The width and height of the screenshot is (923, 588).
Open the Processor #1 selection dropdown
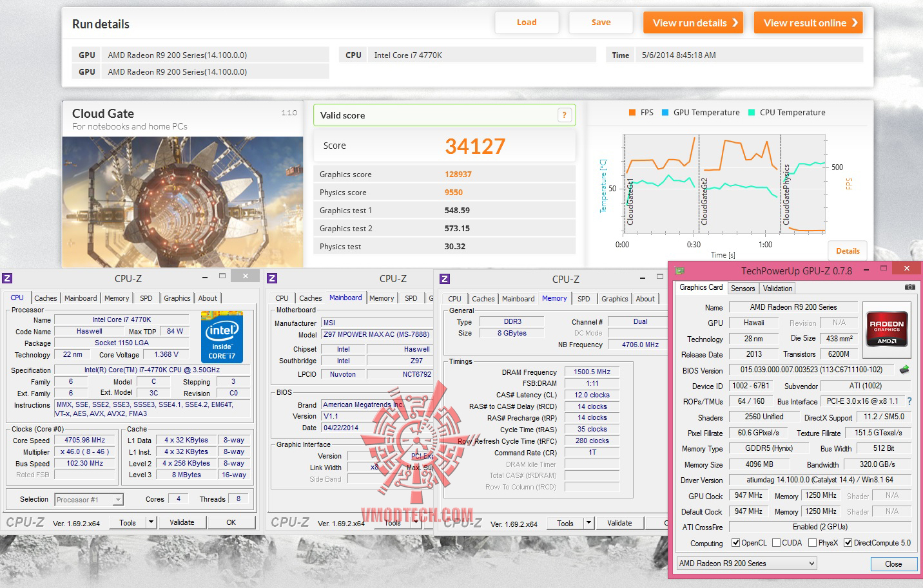(x=89, y=500)
